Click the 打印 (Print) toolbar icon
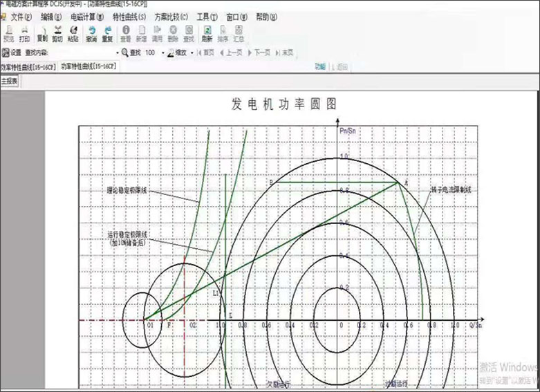Image resolution: width=540 pixels, height=392 pixels. click(24, 33)
